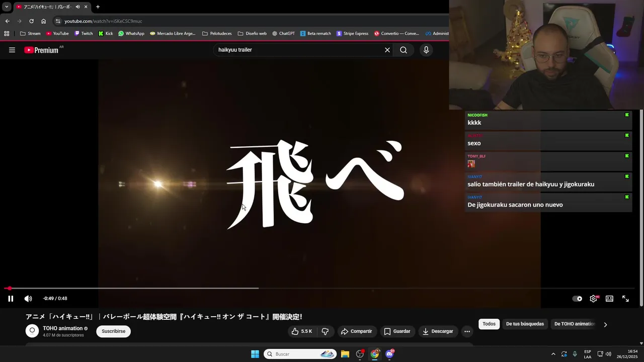Share the video via Compartir
Viewport: 644px width, 362px height.
[x=356, y=331]
